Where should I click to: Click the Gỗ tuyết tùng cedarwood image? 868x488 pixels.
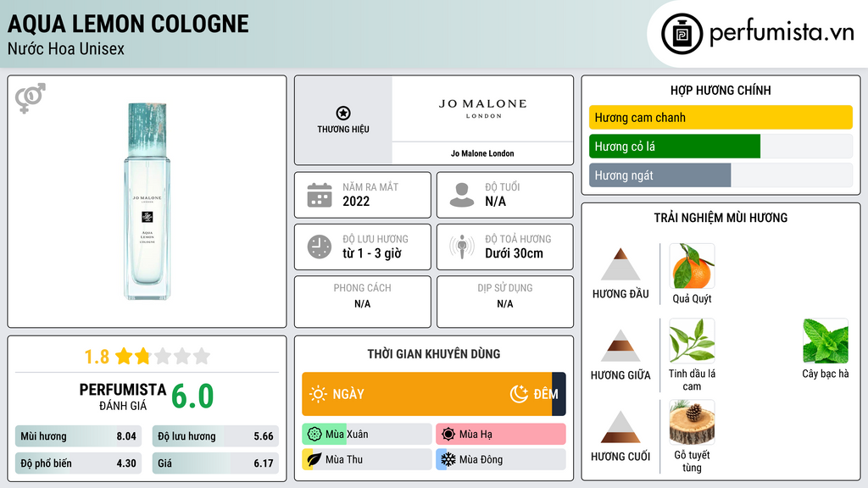coord(692,423)
